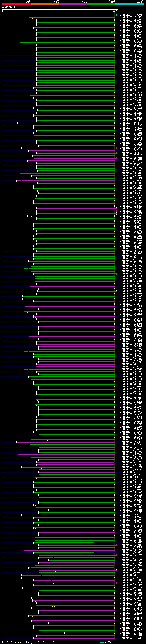Click the purple ~60% identity legend segment

(73, 4)
